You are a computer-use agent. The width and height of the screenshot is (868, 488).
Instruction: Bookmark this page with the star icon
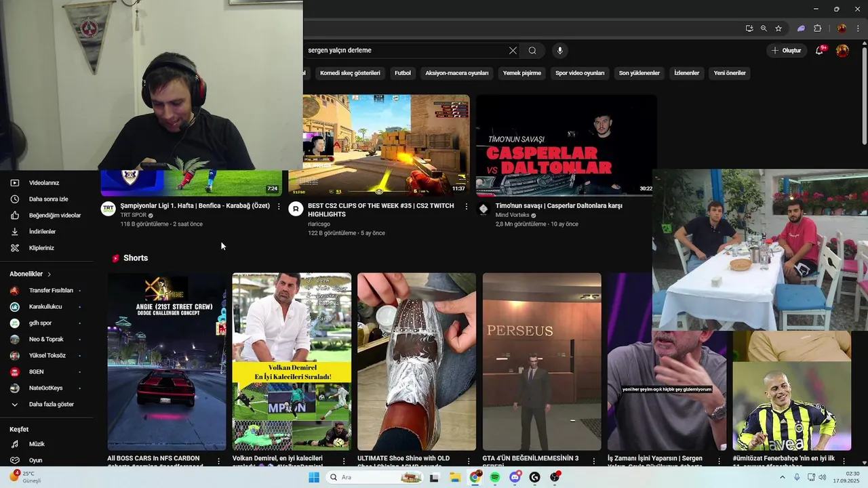point(778,28)
